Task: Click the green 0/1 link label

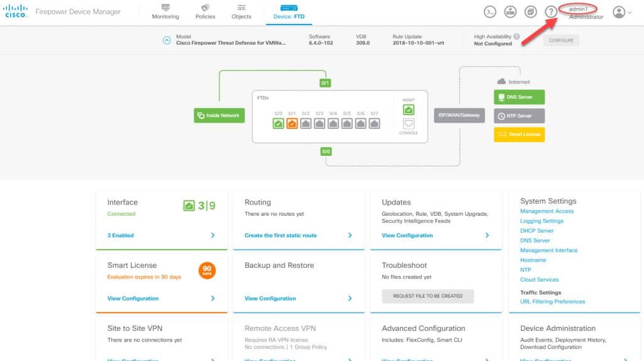Action: tap(325, 83)
